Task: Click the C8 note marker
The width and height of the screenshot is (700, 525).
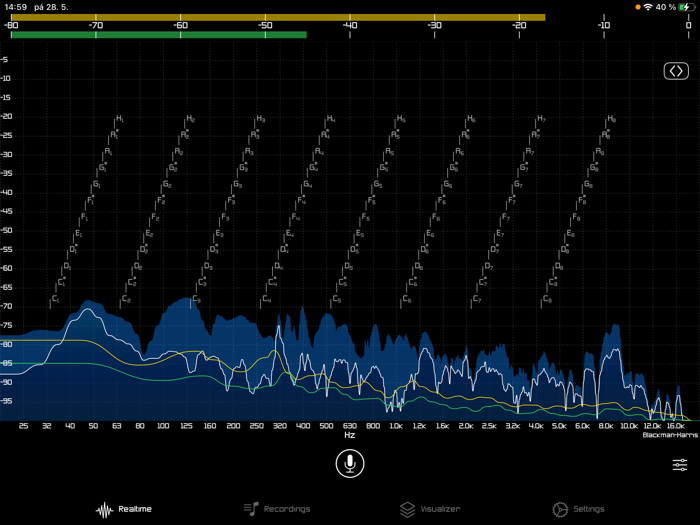Action: (x=546, y=300)
